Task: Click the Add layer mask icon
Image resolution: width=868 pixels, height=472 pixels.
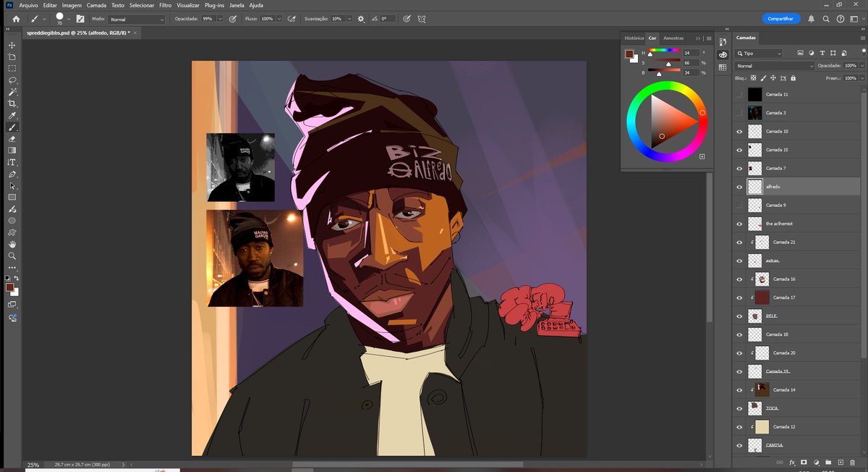Action: (x=804, y=462)
